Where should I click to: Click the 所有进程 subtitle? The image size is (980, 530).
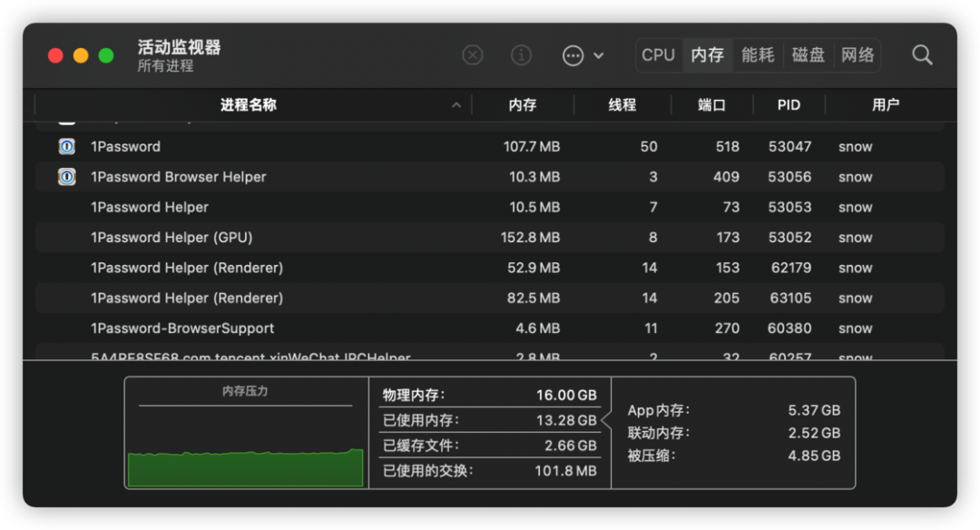tap(165, 65)
